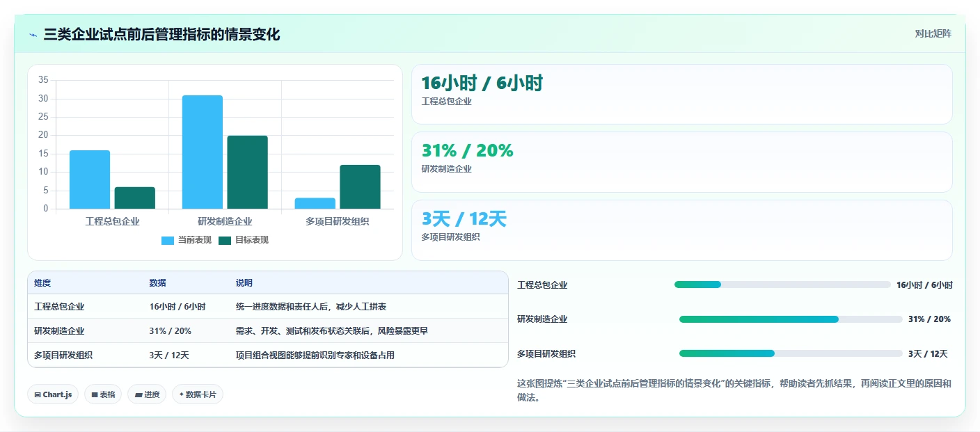Select 多项目研发组织 cell in the table

point(63,355)
